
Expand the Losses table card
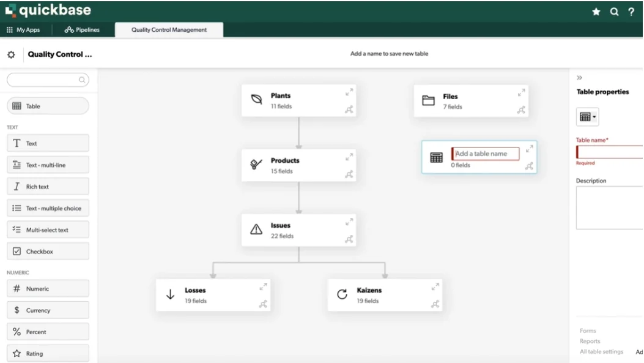(263, 286)
